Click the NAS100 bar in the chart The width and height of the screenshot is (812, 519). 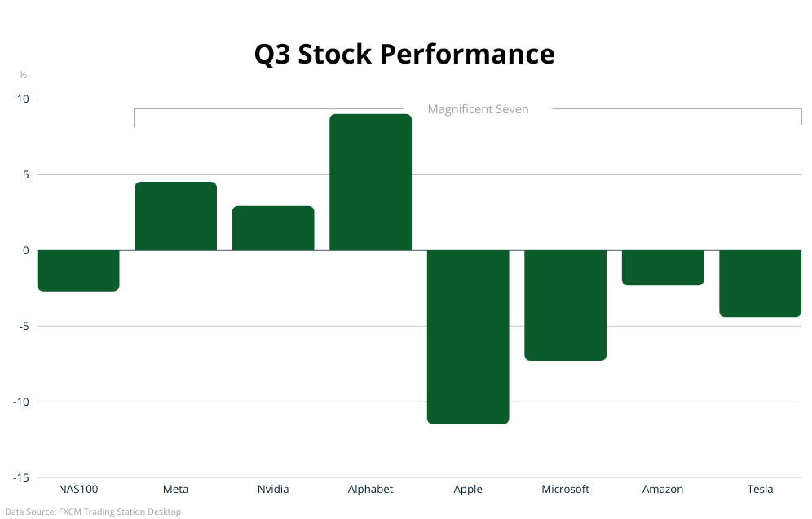78,270
